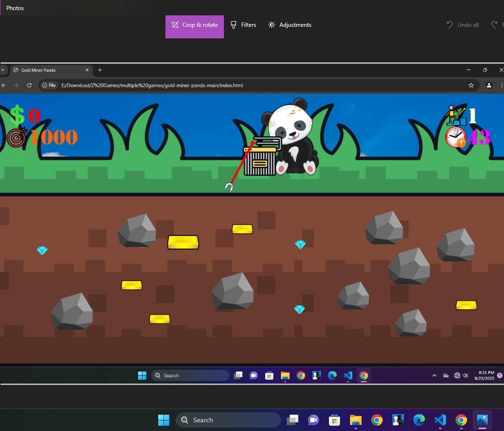The height and width of the screenshot is (431, 504).
Task: Expand the hidden icons chevron in inner tray
Action: point(434,375)
